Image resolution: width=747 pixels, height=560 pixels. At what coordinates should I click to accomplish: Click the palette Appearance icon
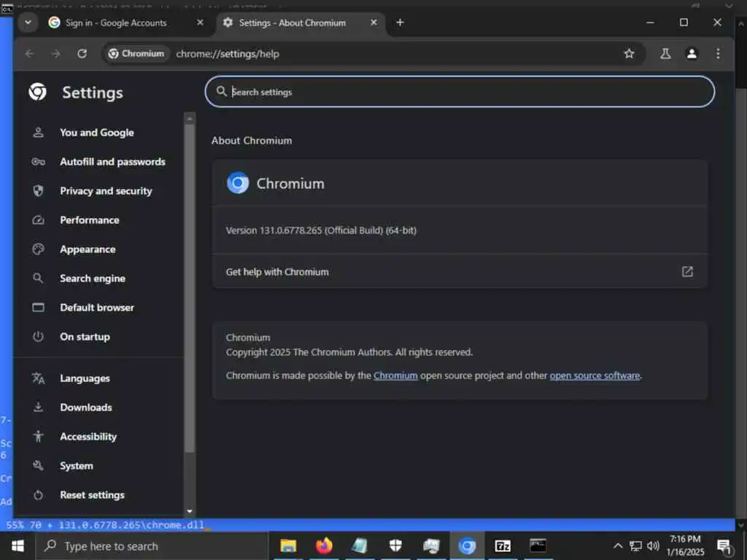(38, 249)
